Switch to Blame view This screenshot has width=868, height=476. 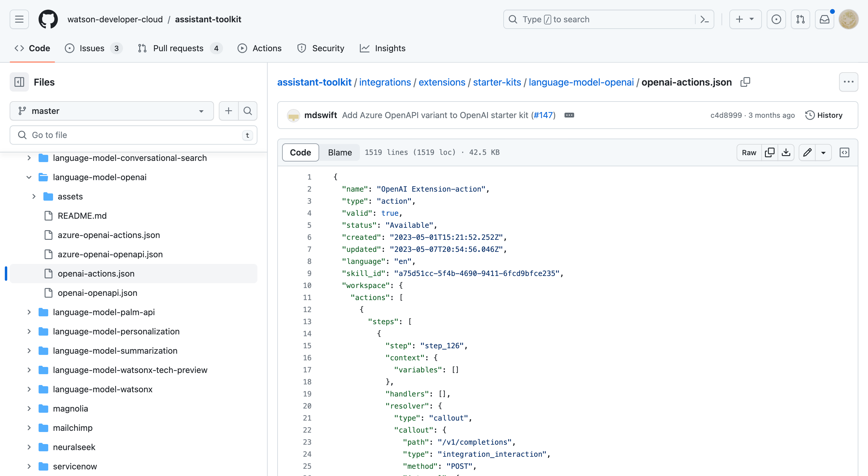tap(340, 153)
